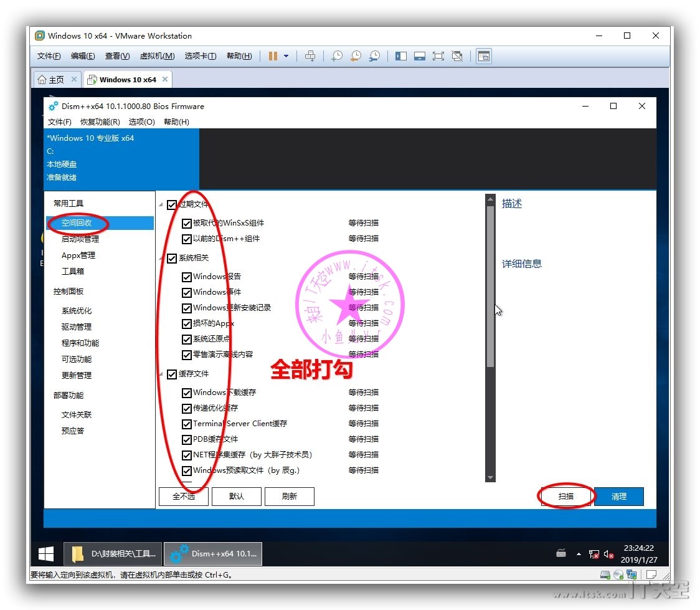Open the snapshot manager toolbar icon
Screen dimensions: 700x610
[374, 56]
